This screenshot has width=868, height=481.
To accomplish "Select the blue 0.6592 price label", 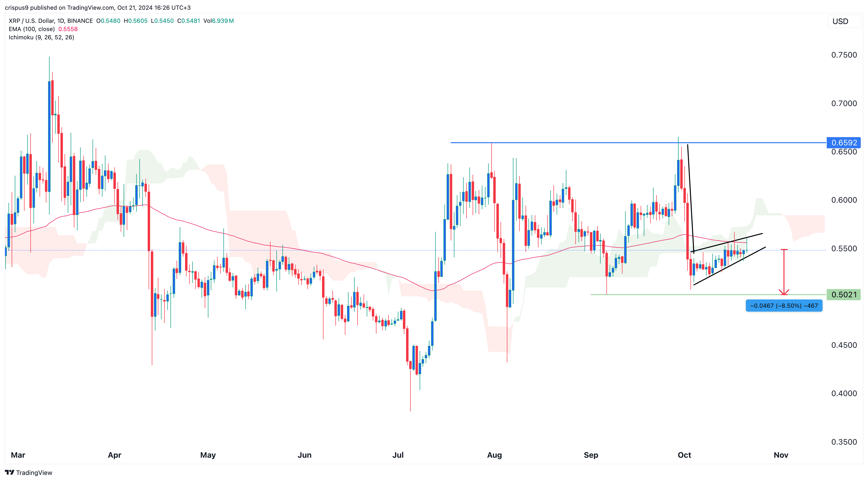I will [x=844, y=143].
